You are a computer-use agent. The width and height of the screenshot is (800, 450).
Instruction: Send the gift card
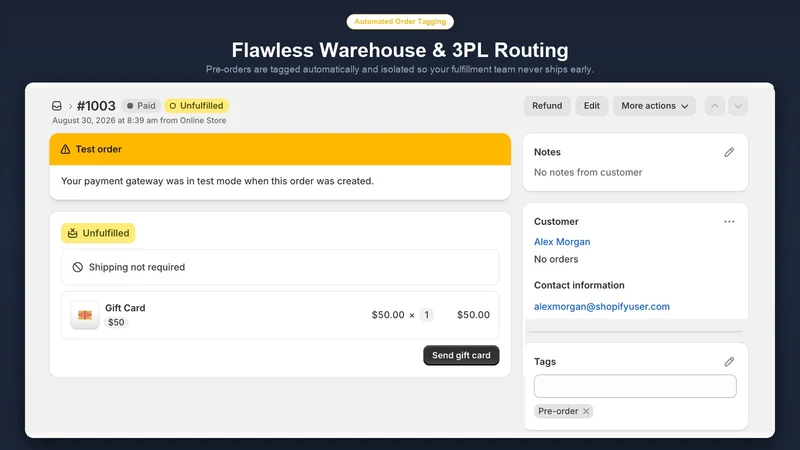[x=461, y=355]
